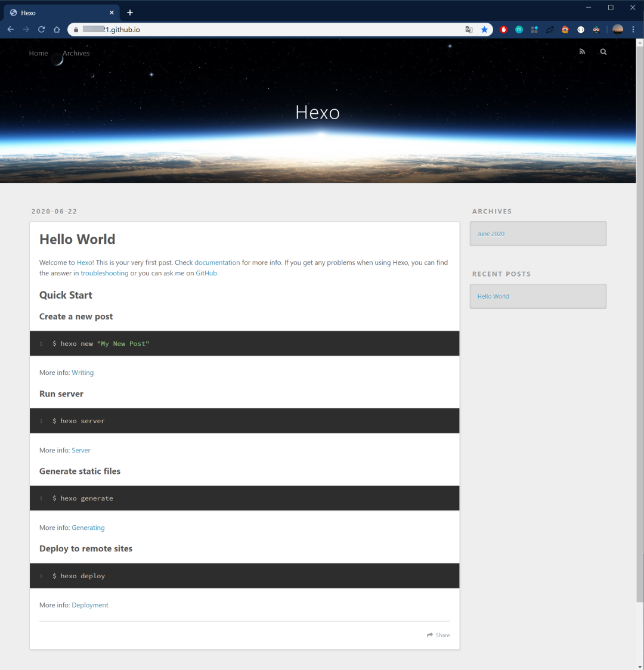The width and height of the screenshot is (644, 670).
Task: Select the Hexo browser tab
Action: click(62, 13)
